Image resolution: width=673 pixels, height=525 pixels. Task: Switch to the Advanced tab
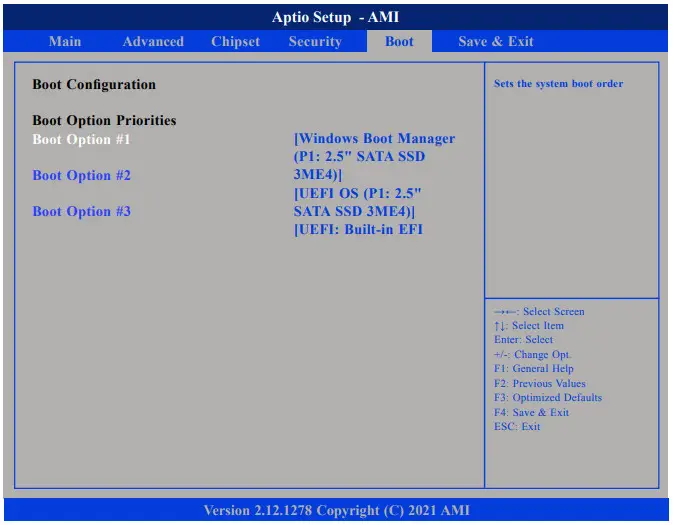point(153,41)
